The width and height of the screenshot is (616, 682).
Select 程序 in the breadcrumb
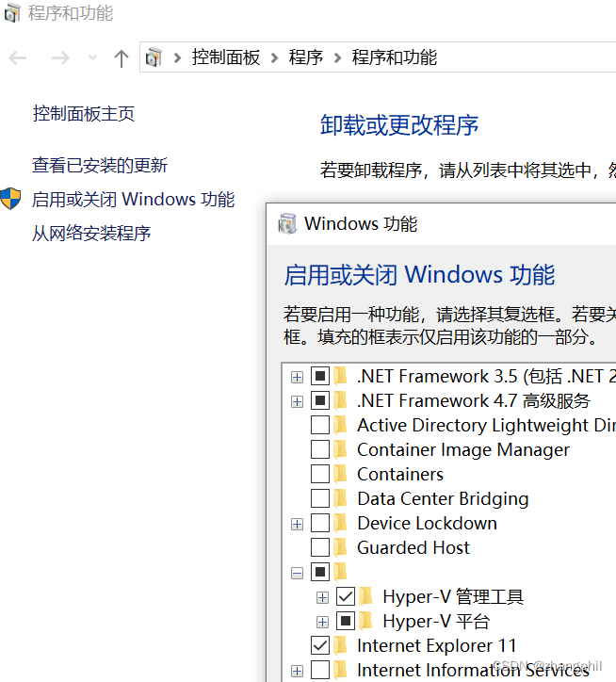click(x=306, y=57)
